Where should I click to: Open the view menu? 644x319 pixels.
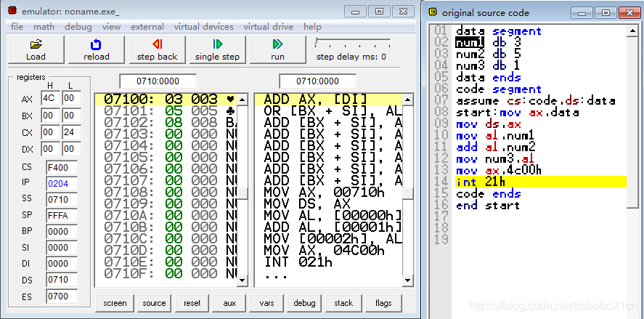tap(111, 27)
